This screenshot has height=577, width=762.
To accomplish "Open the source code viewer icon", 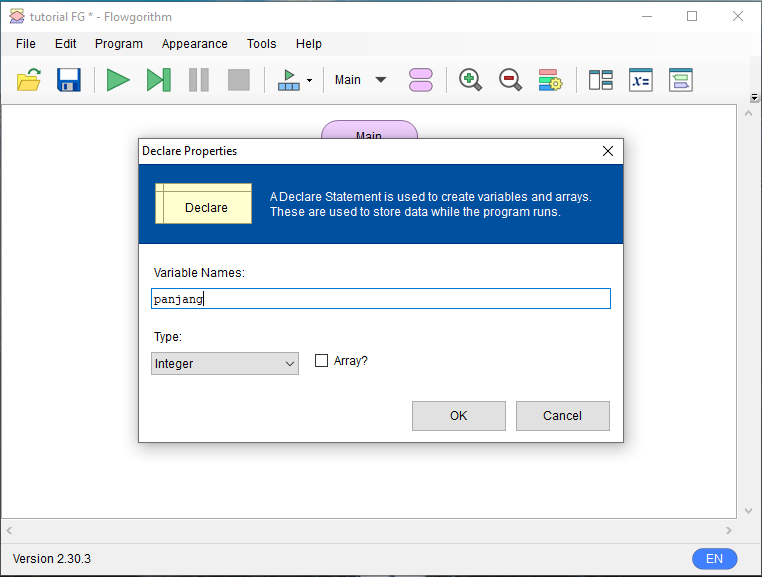I will (x=680, y=80).
